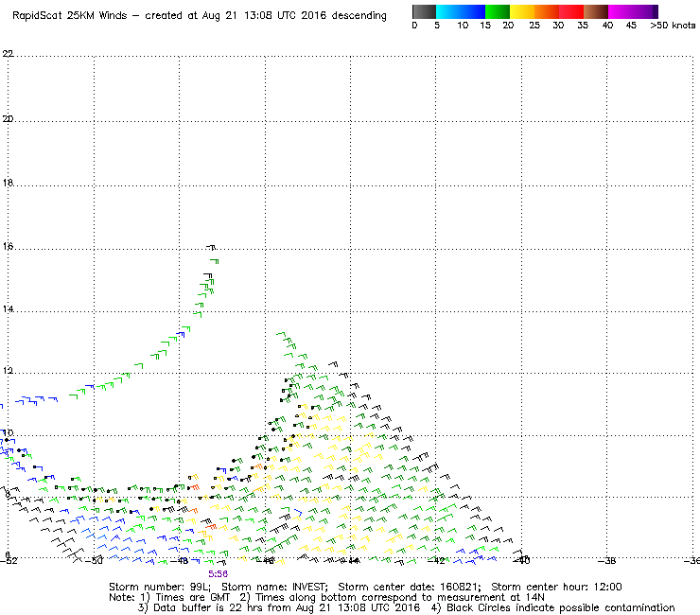Click the green 15-20 knots color band
The height and width of the screenshot is (615, 700).
[498, 11]
